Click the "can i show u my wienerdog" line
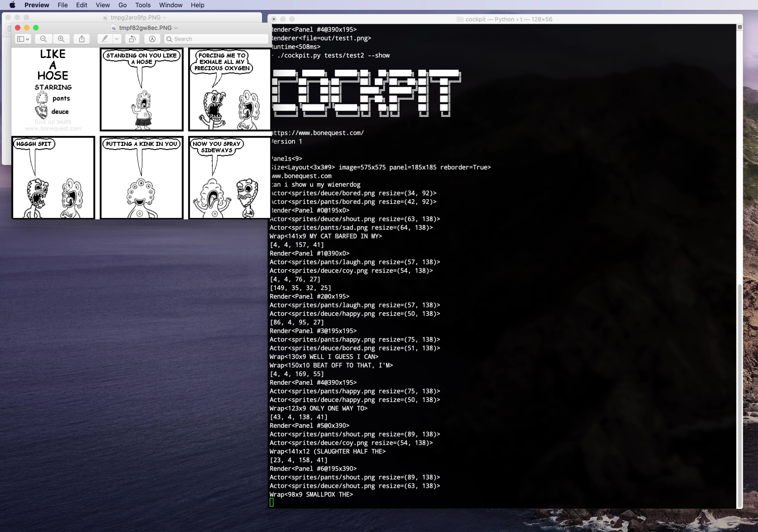 point(316,184)
